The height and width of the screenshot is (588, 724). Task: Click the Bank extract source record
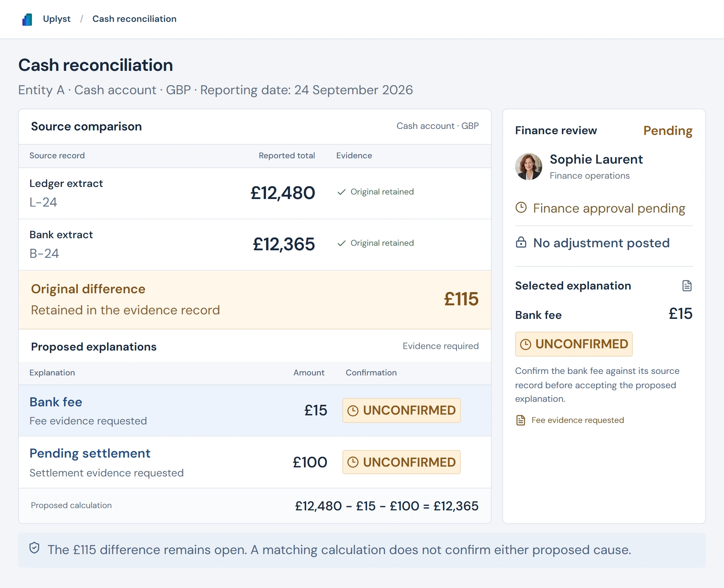(x=61, y=235)
